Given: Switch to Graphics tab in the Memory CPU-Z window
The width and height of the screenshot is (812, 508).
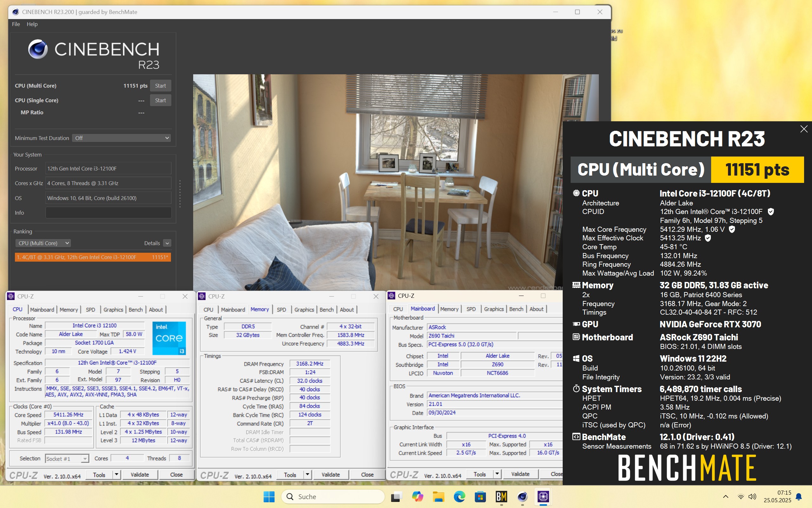Looking at the screenshot, I should pos(304,310).
